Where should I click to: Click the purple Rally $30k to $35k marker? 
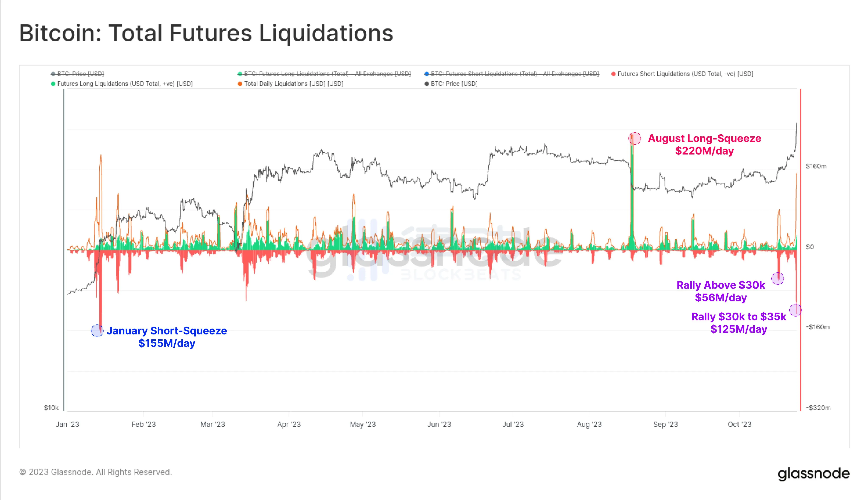pyautogui.click(x=795, y=310)
